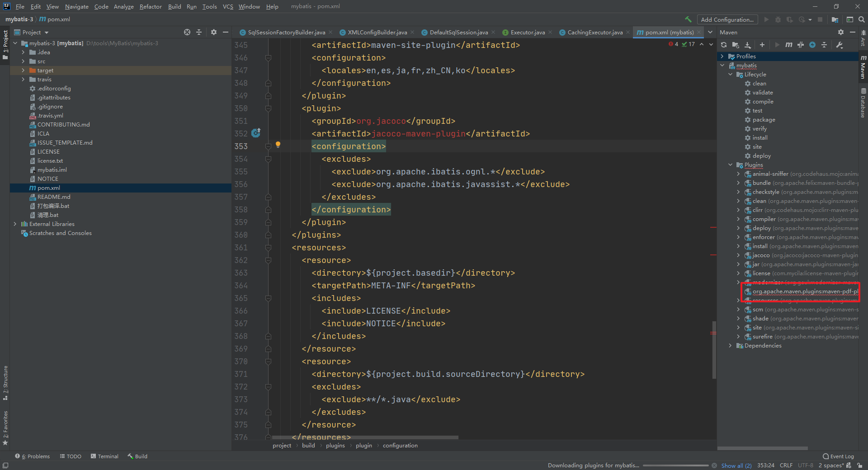Expand the Profiles node in Maven
This screenshot has height=470, width=868.
tap(722, 56)
